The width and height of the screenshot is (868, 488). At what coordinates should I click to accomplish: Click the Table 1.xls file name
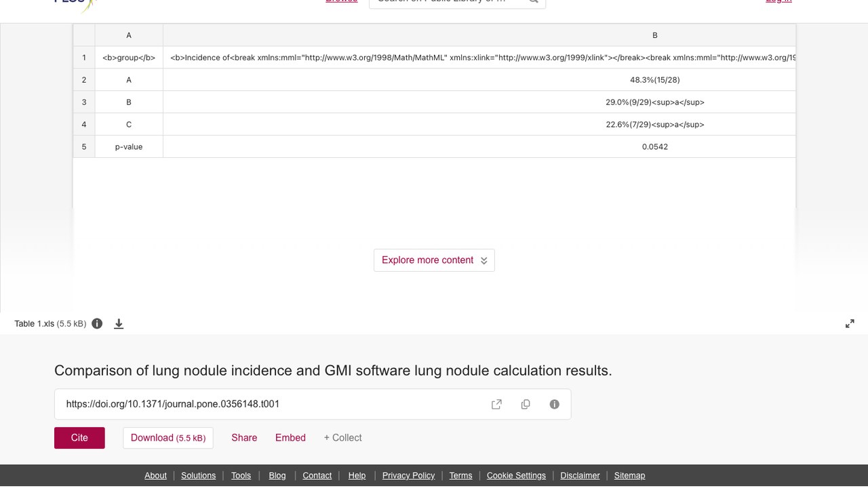(35, 324)
